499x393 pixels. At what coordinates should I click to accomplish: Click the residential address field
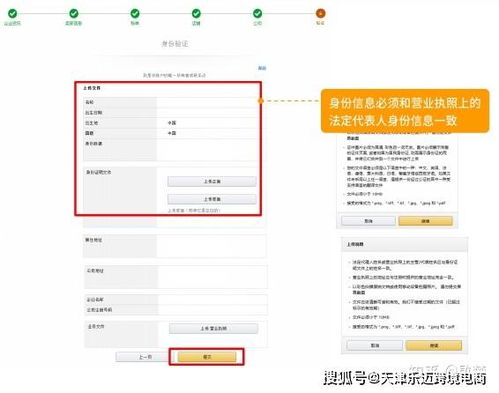tap(211, 246)
